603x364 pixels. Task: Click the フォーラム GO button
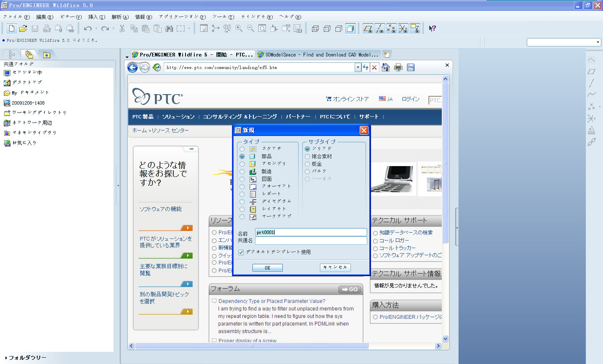tap(350, 290)
